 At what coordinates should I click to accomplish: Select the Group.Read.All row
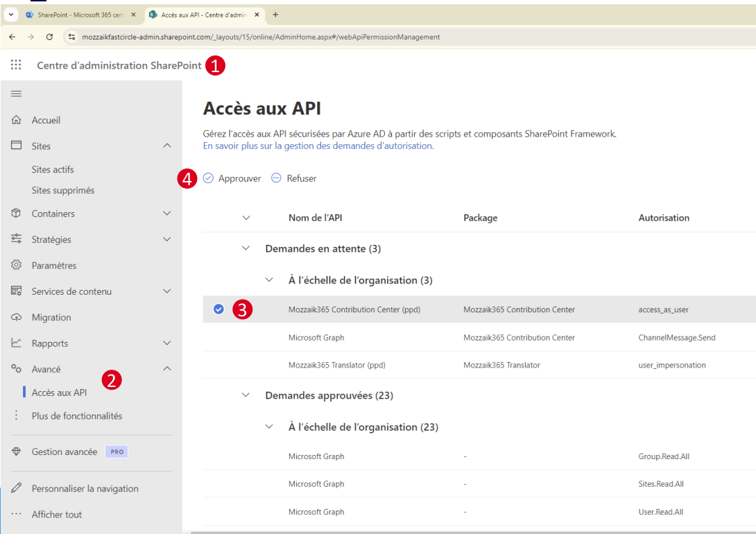[x=479, y=456]
